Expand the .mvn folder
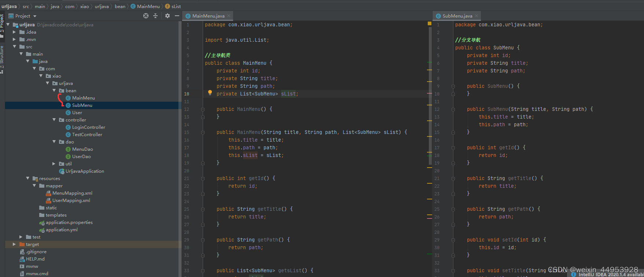This screenshot has width=644, height=277. coord(14,39)
